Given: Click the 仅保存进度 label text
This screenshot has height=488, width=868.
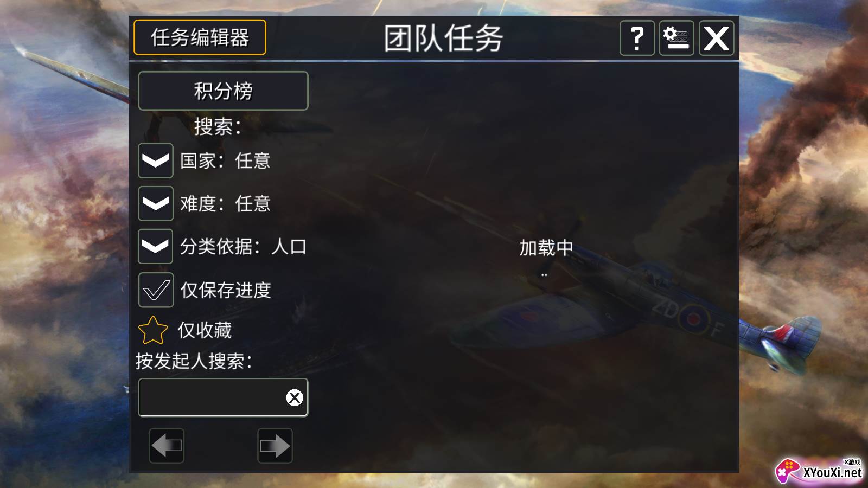Looking at the screenshot, I should [226, 290].
